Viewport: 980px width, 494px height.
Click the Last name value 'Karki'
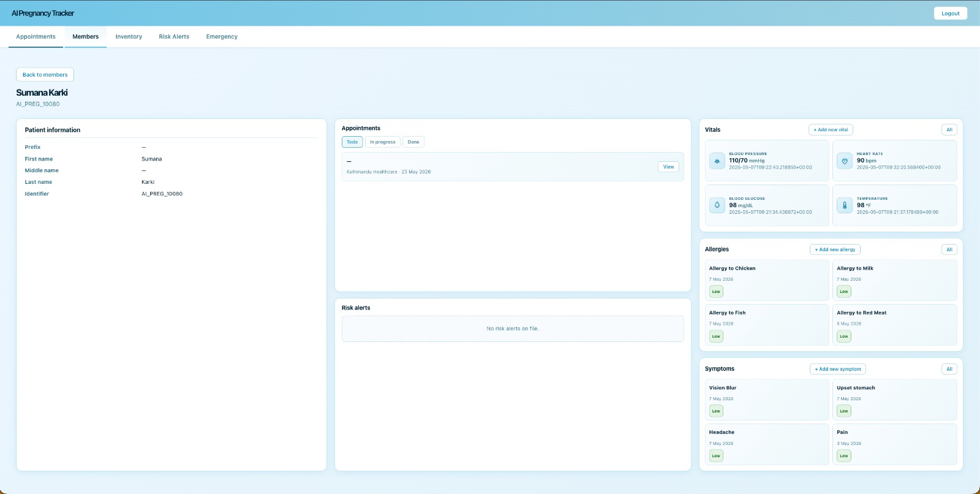pos(148,183)
